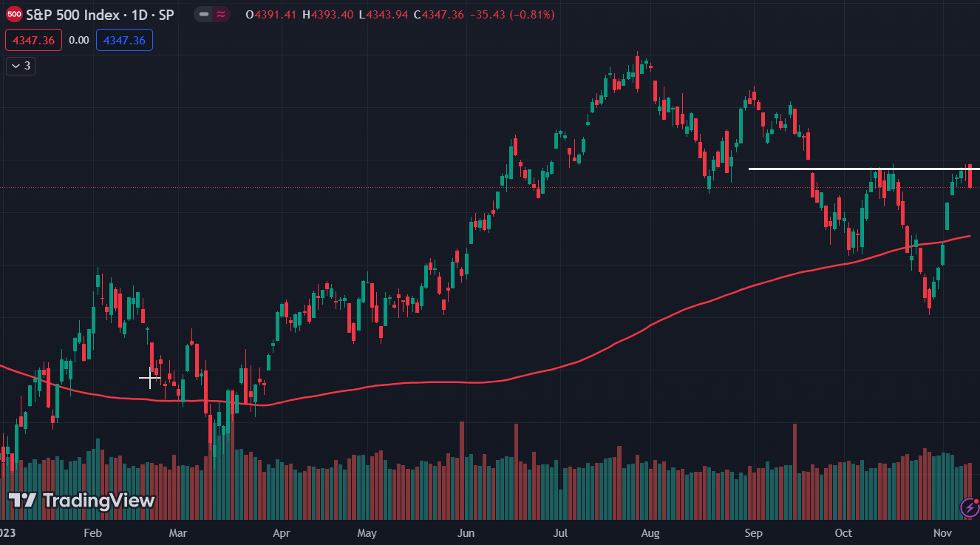Click the Sep label on time axis
Image resolution: width=980 pixels, height=545 pixels.
click(x=753, y=533)
